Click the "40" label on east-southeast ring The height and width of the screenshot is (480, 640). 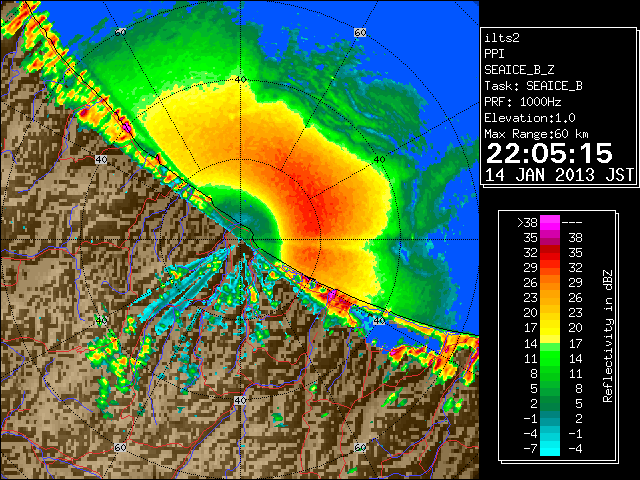pyautogui.click(x=380, y=321)
